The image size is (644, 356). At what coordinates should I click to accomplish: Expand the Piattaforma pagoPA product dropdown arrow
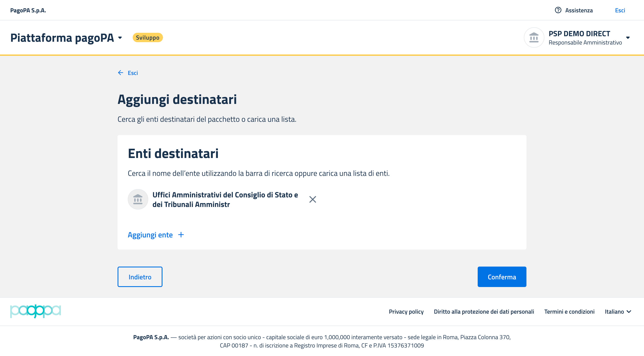click(120, 38)
